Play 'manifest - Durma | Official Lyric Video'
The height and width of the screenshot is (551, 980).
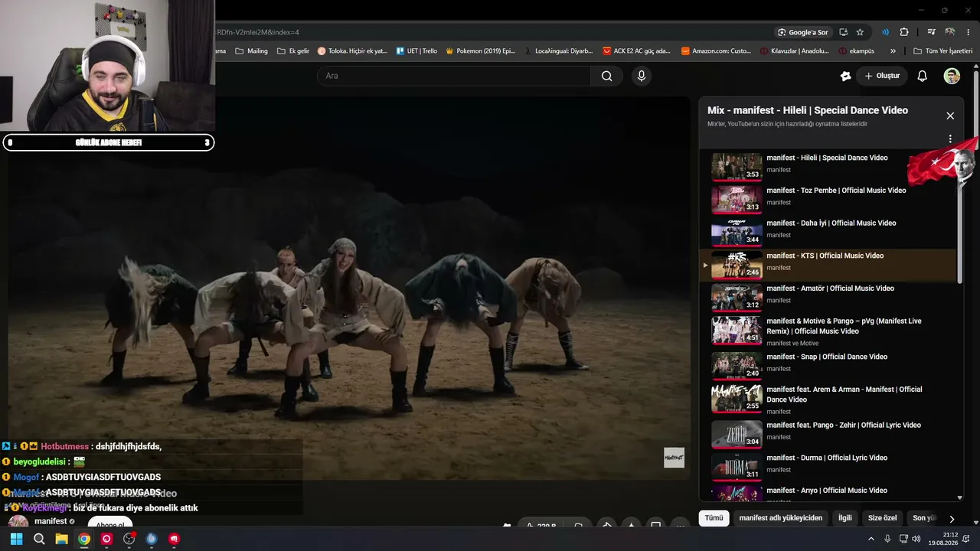pos(827,466)
